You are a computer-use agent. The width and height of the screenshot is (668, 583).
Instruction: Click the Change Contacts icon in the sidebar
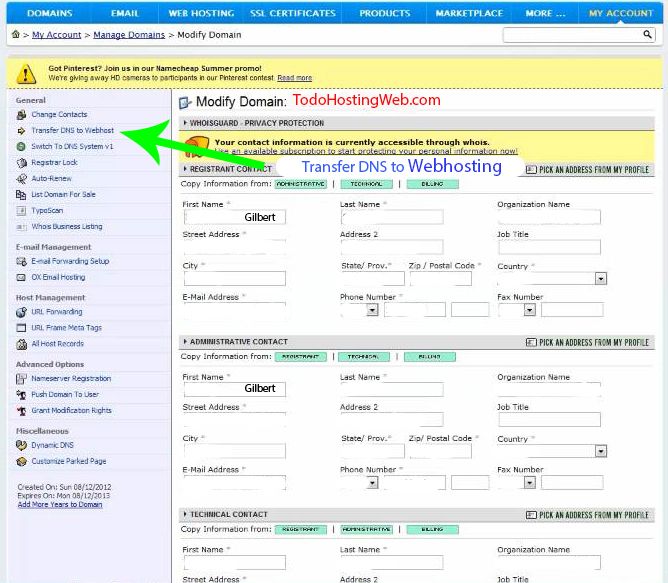pyautogui.click(x=21, y=115)
